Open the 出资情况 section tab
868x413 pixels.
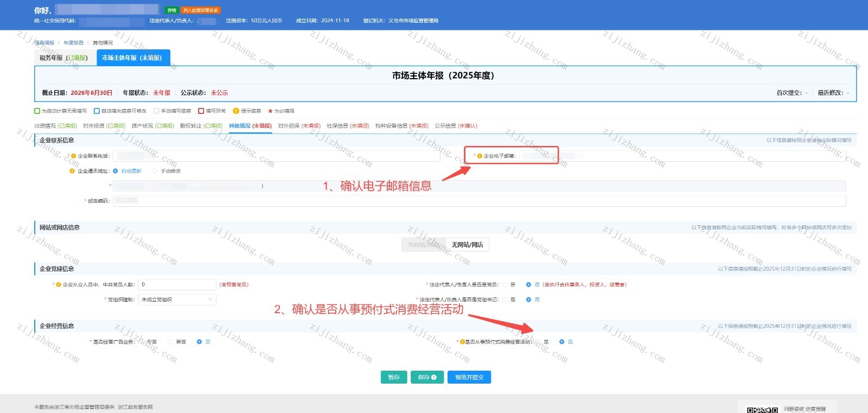[56, 126]
